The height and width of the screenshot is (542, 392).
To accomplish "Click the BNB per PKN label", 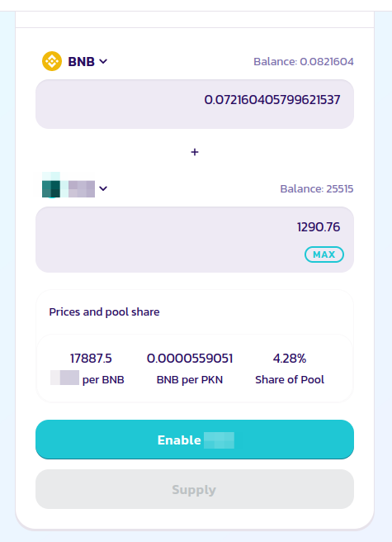I will pos(190,379).
